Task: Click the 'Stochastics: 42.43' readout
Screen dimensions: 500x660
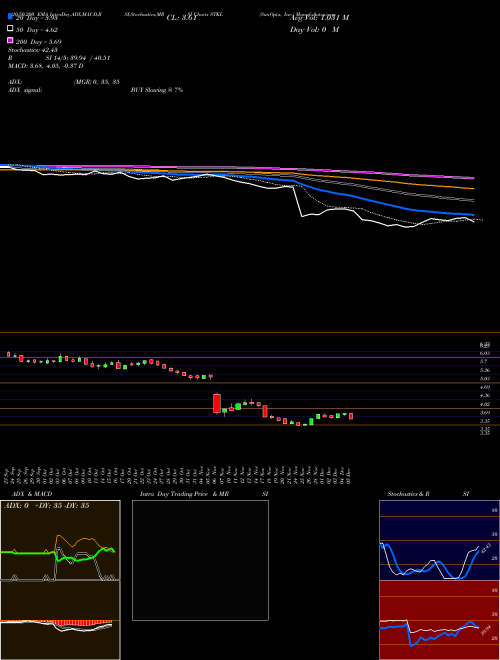Action: pyautogui.click(x=32, y=50)
